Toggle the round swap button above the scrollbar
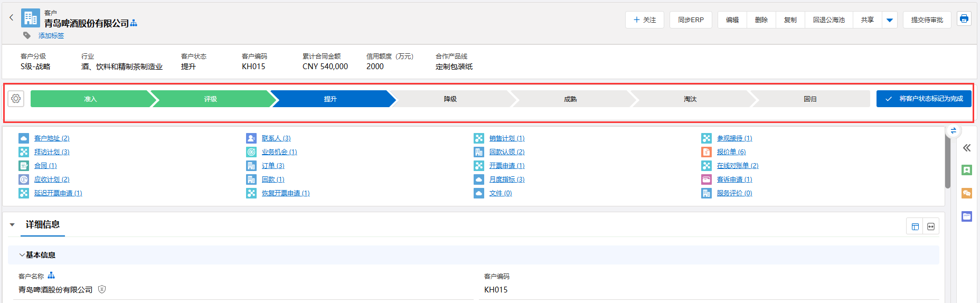Viewport: 980px width, 303px height. click(953, 131)
